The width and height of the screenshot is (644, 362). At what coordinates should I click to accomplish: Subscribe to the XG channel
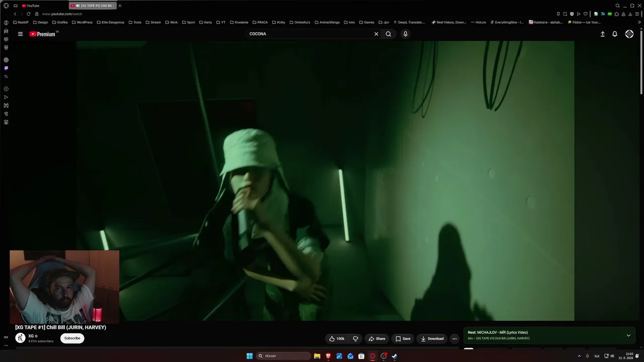72,338
